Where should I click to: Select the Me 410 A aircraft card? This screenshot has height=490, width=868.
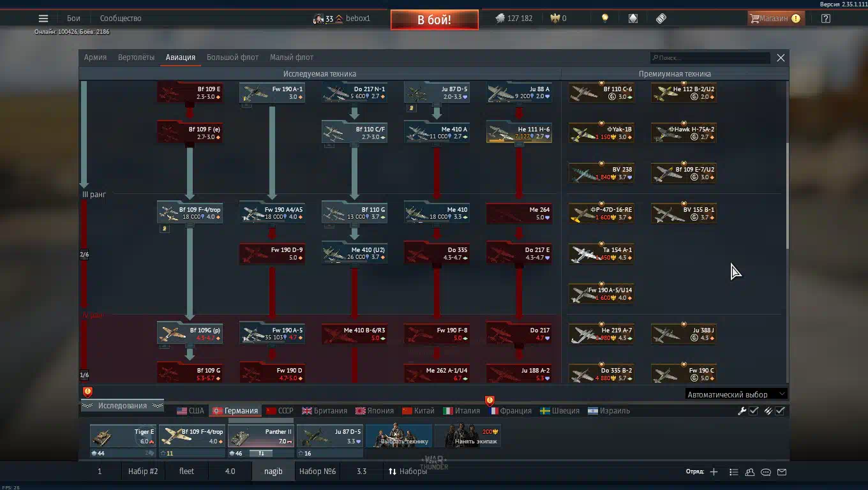pos(437,133)
